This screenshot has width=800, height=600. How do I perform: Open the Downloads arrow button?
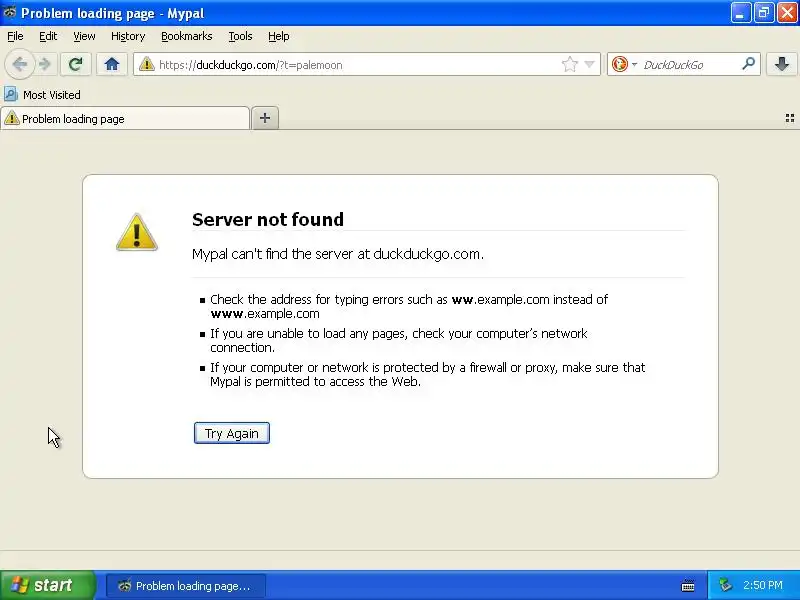tap(782, 64)
